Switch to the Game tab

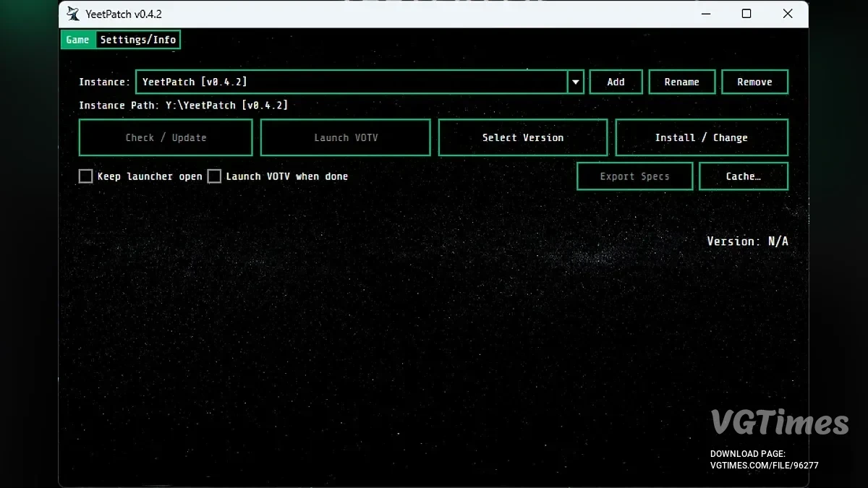pos(77,40)
